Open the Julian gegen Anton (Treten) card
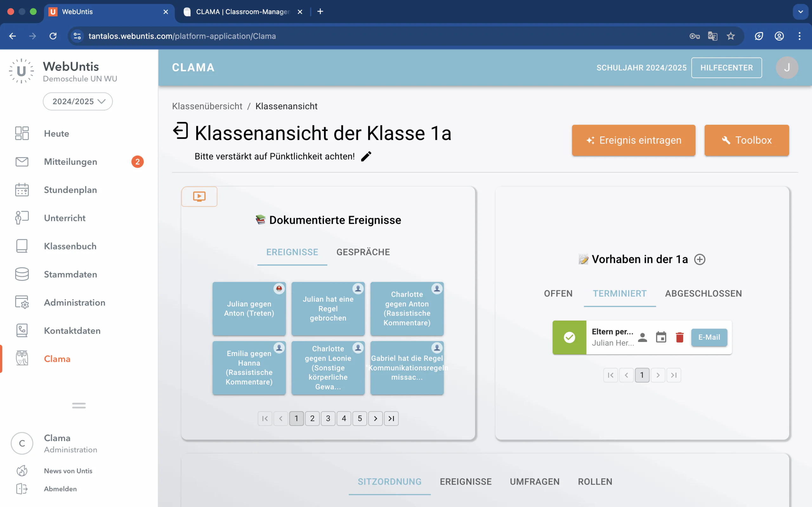This screenshot has height=507, width=812. pyautogui.click(x=249, y=309)
